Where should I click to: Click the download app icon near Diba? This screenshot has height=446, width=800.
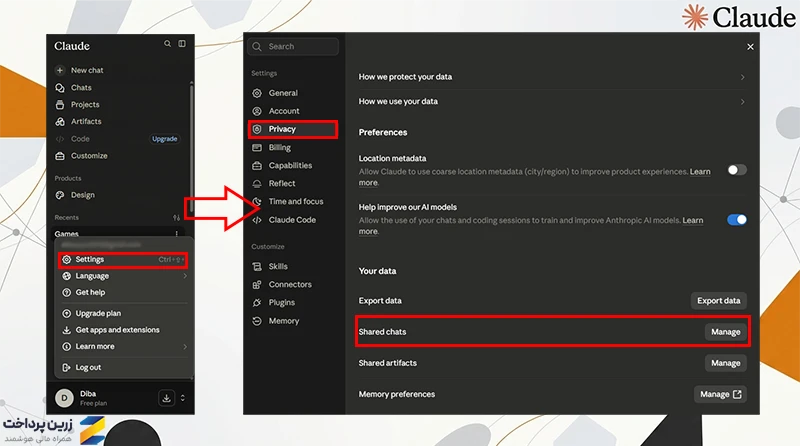coord(166,398)
